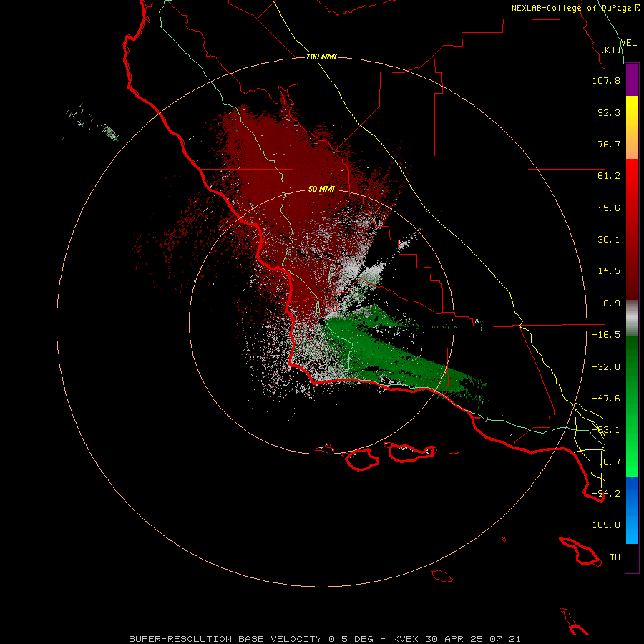Select the 30.1 scale value
Viewport: 644px width, 644px height.
point(609,240)
